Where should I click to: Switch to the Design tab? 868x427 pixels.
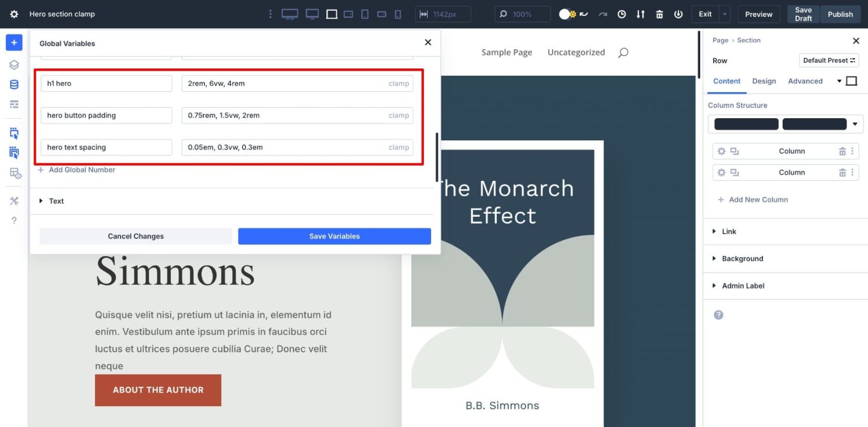(x=764, y=81)
